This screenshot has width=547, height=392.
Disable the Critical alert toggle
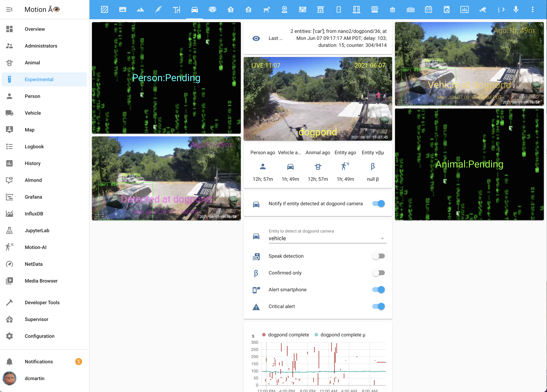[378, 306]
